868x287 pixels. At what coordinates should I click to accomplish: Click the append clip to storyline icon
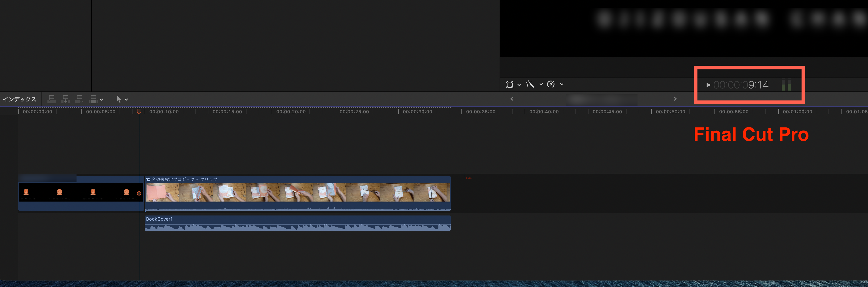(x=79, y=99)
